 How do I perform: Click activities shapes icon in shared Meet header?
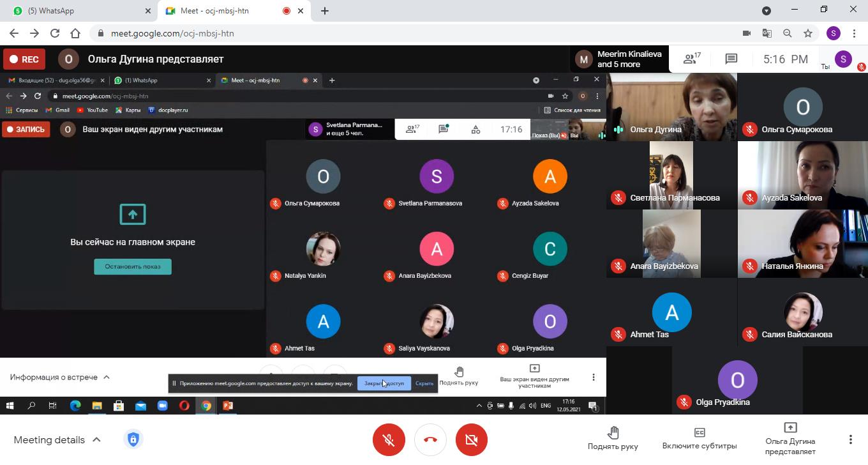[475, 129]
